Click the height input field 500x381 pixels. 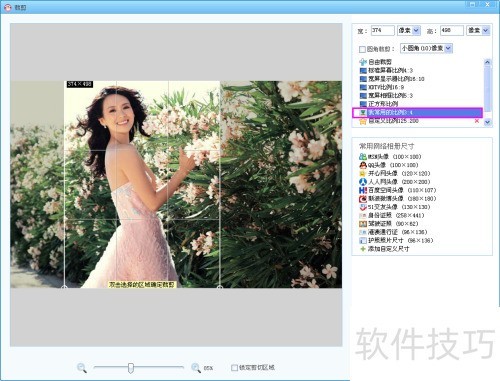pyautogui.click(x=452, y=30)
